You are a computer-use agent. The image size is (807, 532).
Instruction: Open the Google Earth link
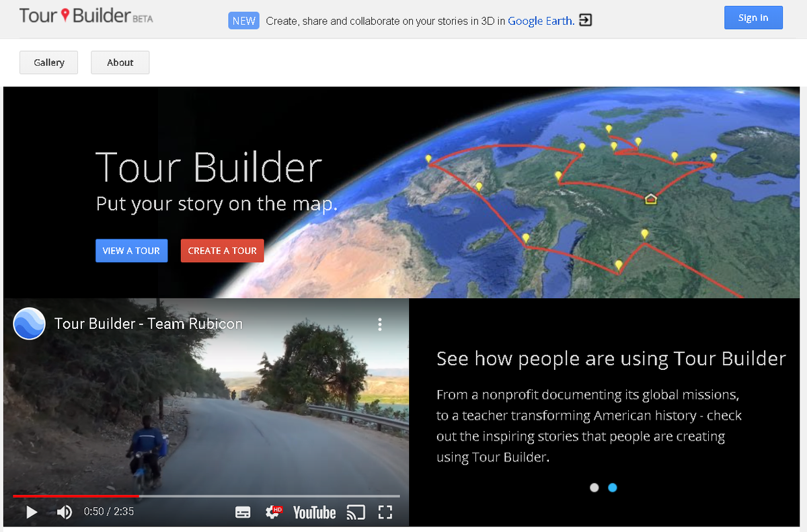[x=541, y=21]
